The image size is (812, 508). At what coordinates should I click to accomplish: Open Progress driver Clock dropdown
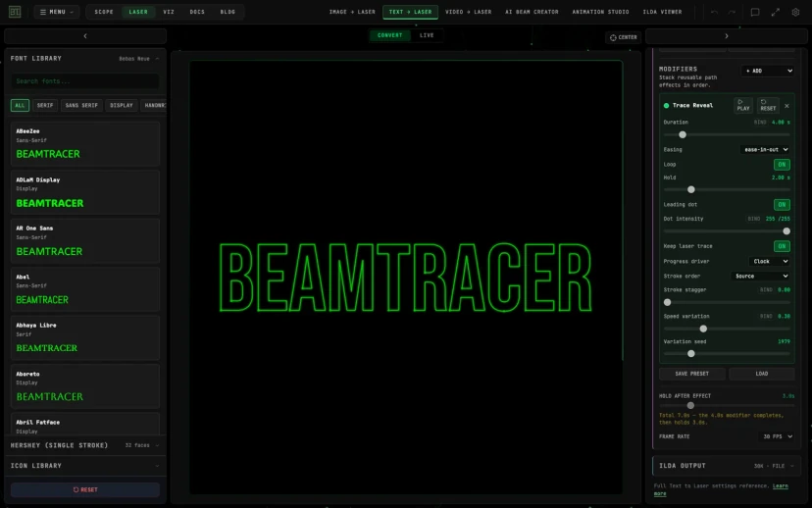(x=770, y=262)
